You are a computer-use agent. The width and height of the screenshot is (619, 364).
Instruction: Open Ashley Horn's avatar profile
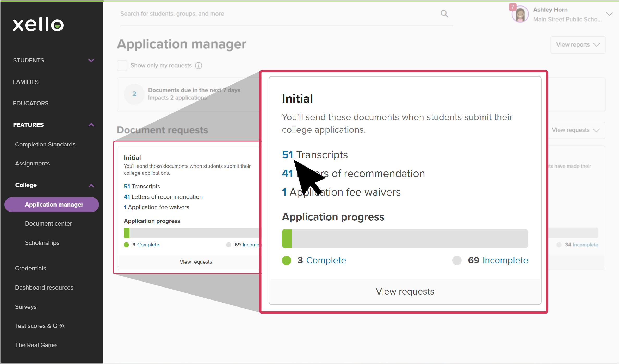point(520,15)
